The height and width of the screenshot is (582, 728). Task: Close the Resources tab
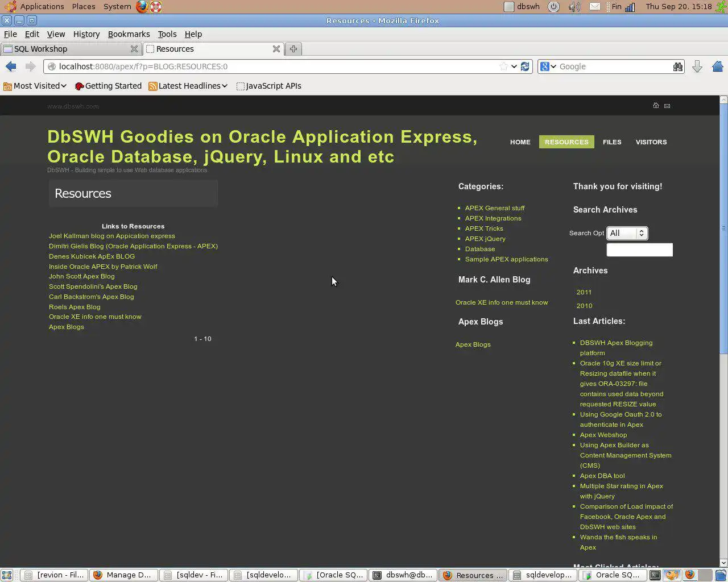(x=276, y=49)
